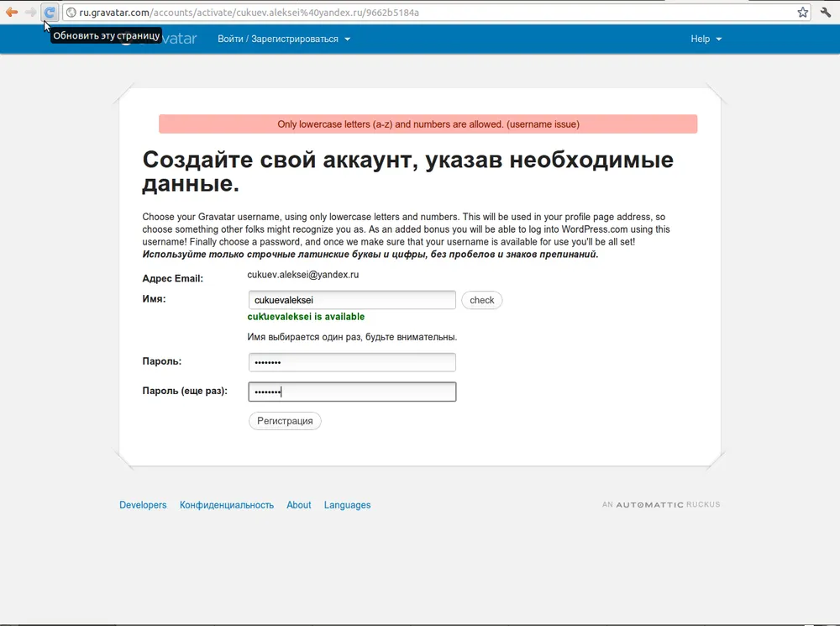Image resolution: width=840 pixels, height=626 pixels.
Task: Choose the Languages footer link
Action: (x=347, y=505)
